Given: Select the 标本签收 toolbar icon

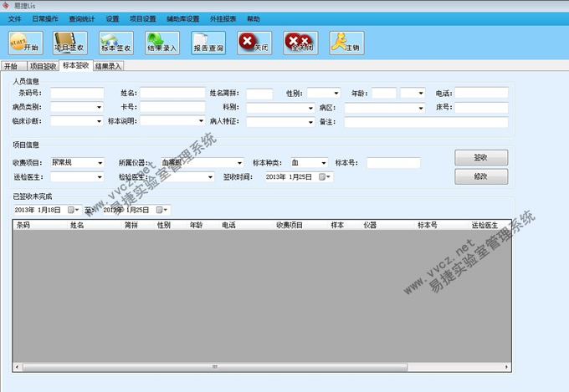Looking at the screenshot, I should pyautogui.click(x=116, y=43).
